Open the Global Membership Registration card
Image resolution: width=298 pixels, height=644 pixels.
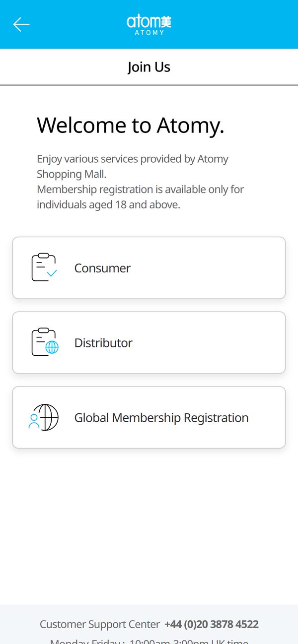(x=149, y=418)
